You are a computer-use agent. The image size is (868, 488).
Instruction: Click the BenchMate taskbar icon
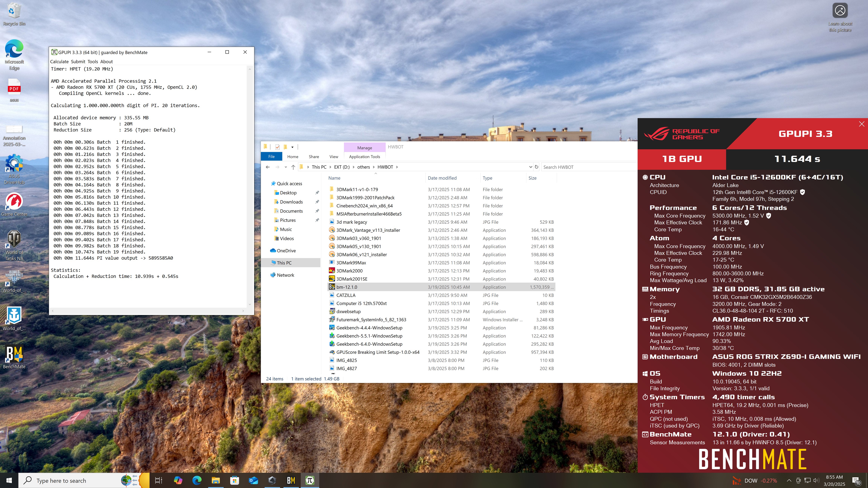click(291, 480)
